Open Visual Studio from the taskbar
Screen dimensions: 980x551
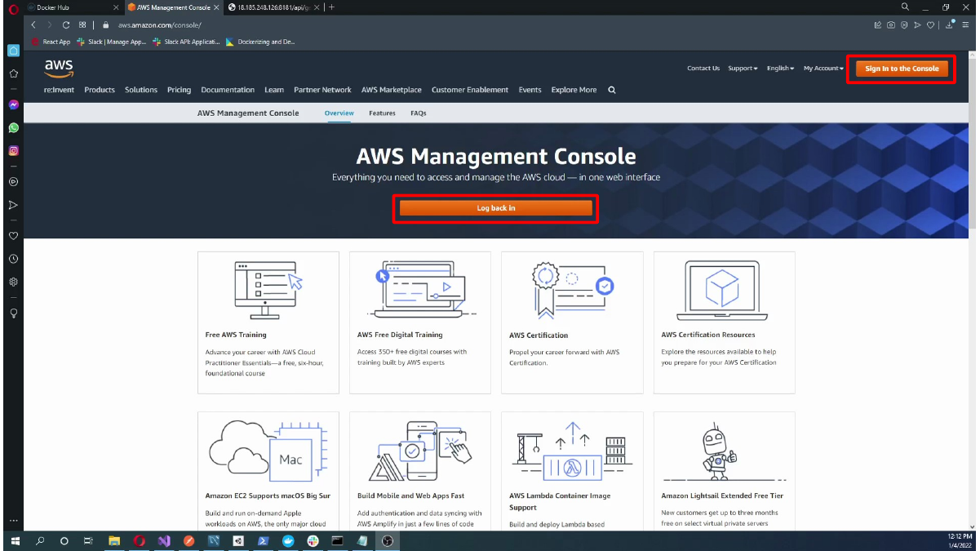(164, 540)
